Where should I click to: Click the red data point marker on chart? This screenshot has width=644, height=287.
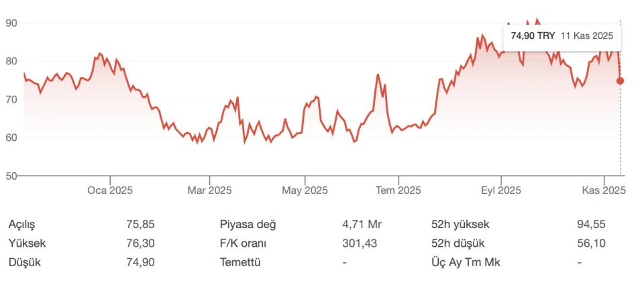tap(620, 80)
